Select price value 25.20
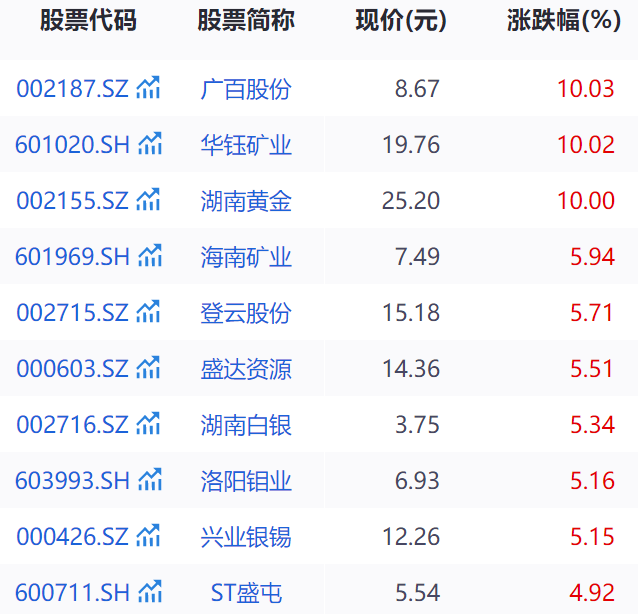Screen dimensions: 638x614 [x=411, y=200]
